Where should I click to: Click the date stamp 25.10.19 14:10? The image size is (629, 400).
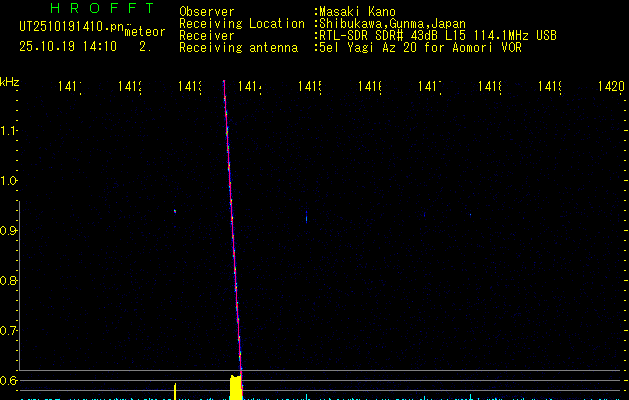(x=68, y=46)
